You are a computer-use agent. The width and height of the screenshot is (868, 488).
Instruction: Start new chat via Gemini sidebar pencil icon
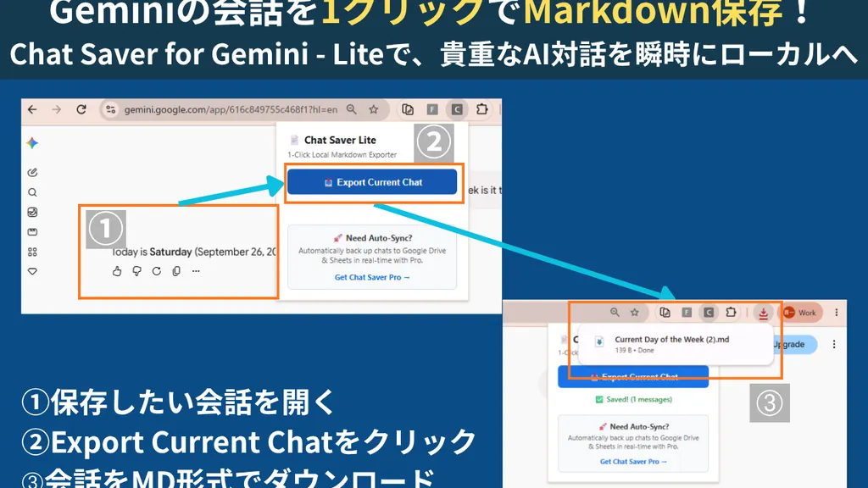pos(32,173)
